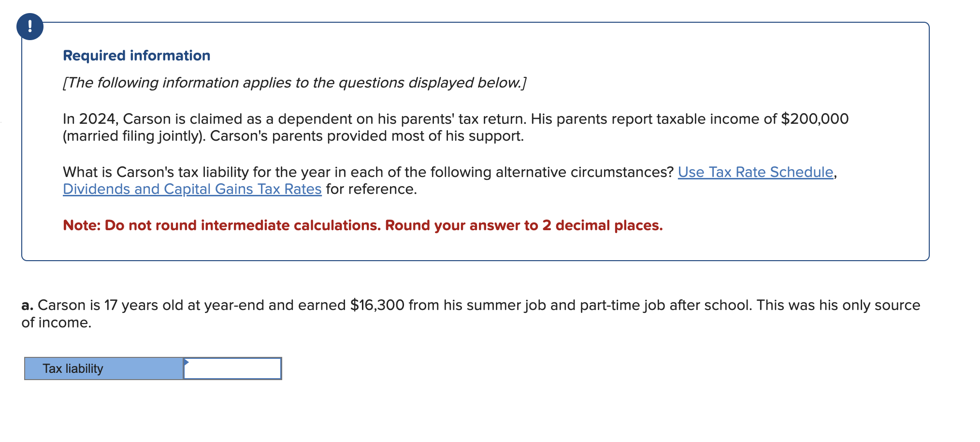Image resolution: width=980 pixels, height=442 pixels.
Task: Click the blue triangle marker in answer cell
Action: 186,362
